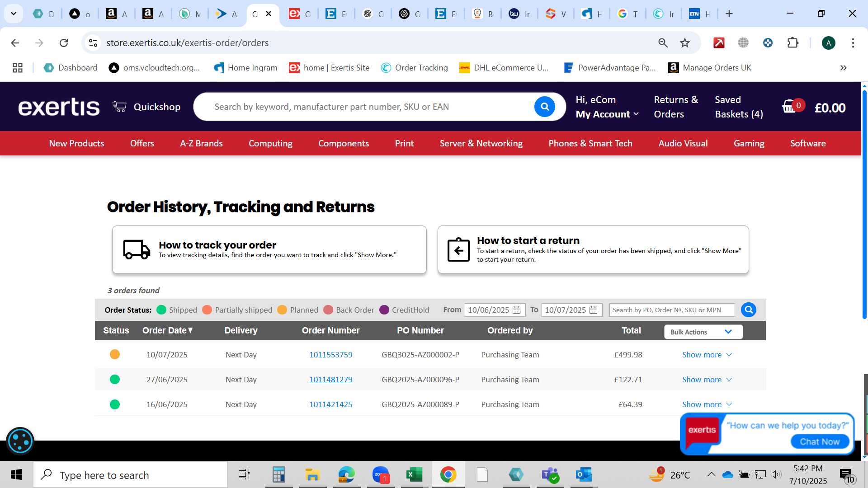Open Microsoft Teams from the taskbar

[x=550, y=475]
